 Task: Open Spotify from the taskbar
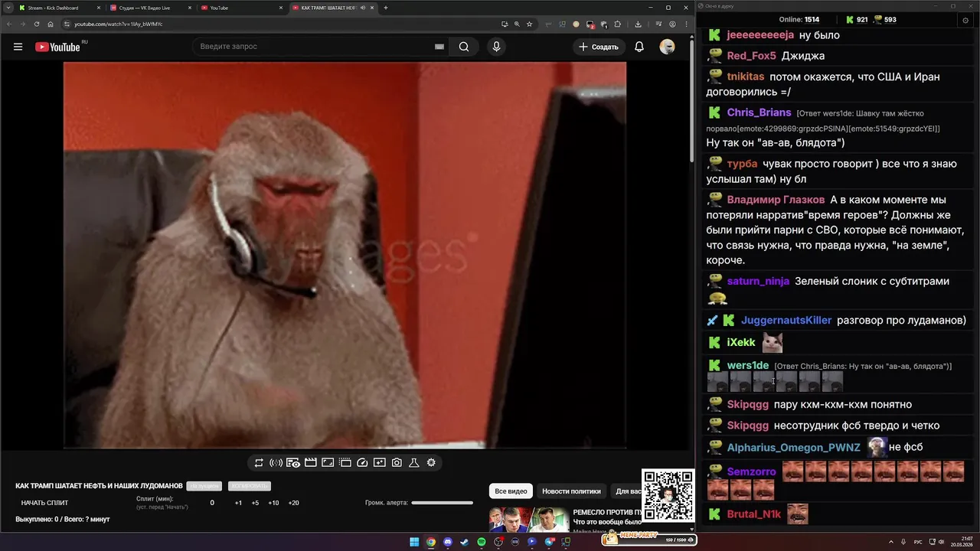pyautogui.click(x=482, y=542)
